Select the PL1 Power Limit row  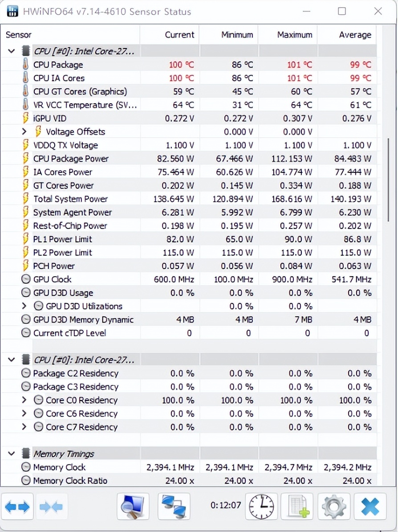coord(62,239)
